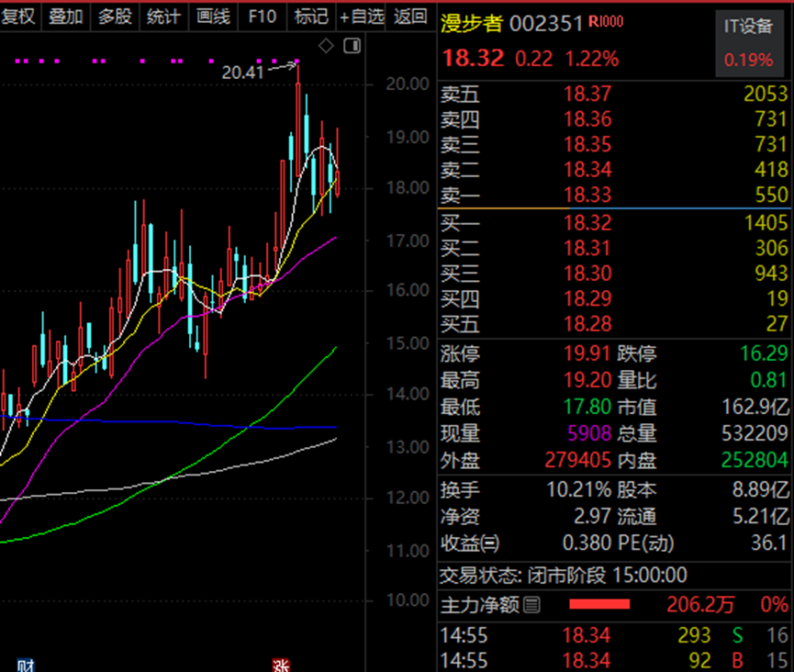Click the 跌停 value 16.29
This screenshot has width=794, height=672.
[764, 353]
